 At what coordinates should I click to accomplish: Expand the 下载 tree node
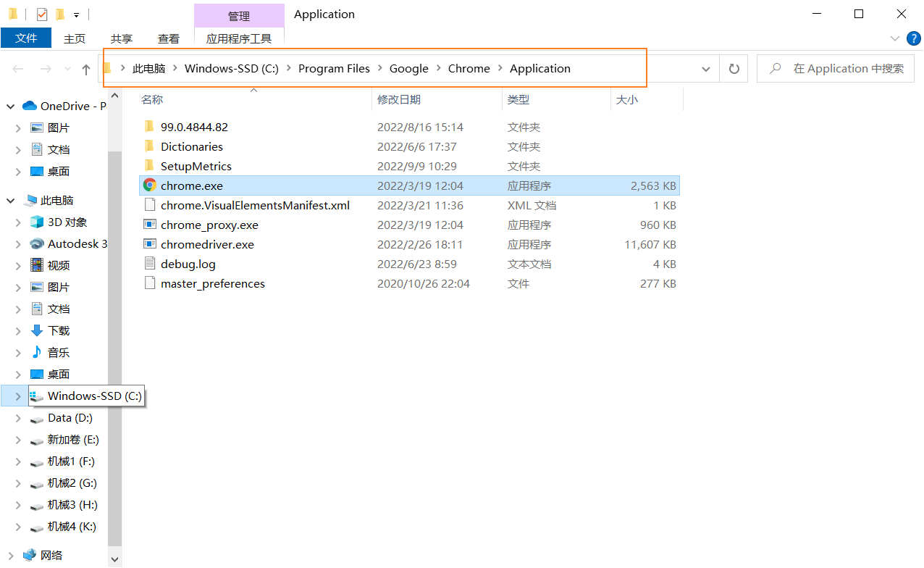tap(18, 331)
